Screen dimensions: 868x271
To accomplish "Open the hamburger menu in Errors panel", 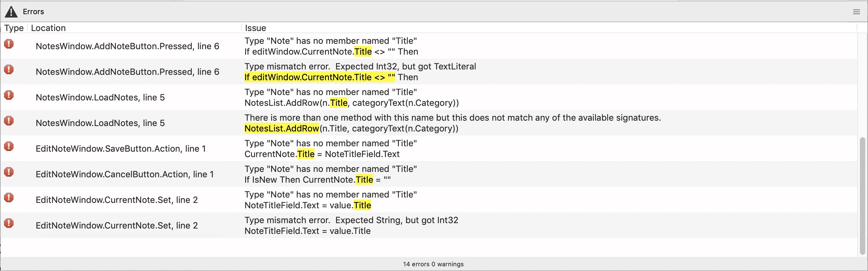I will [x=856, y=12].
